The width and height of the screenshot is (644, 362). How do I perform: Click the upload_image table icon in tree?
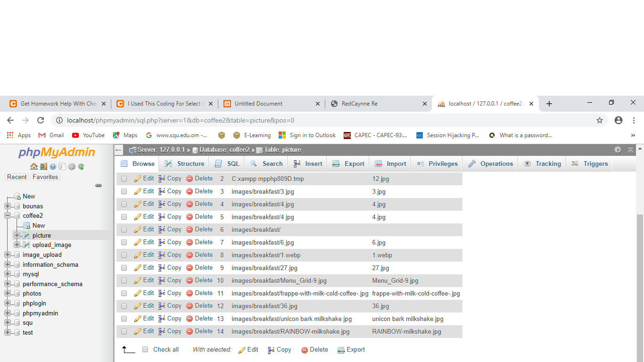pos(26,245)
